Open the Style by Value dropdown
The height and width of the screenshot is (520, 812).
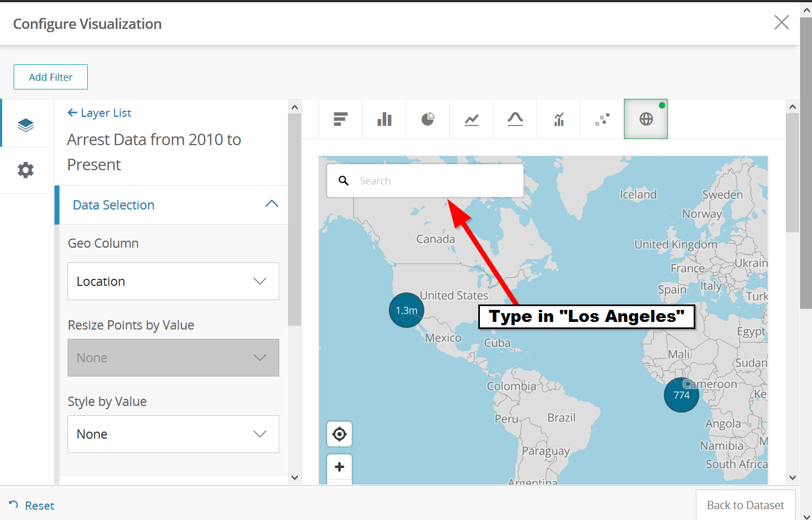[x=173, y=434]
